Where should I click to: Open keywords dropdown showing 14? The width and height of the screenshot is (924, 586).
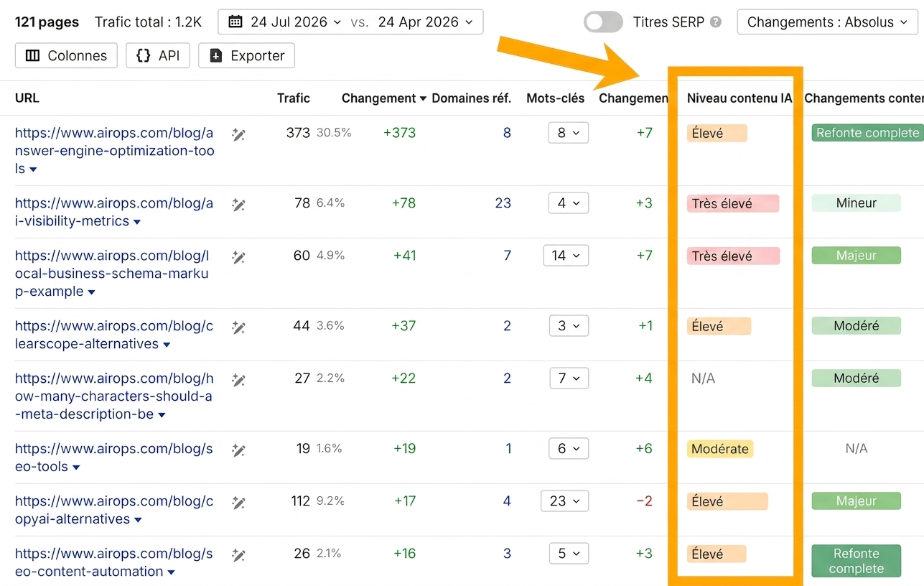point(566,256)
